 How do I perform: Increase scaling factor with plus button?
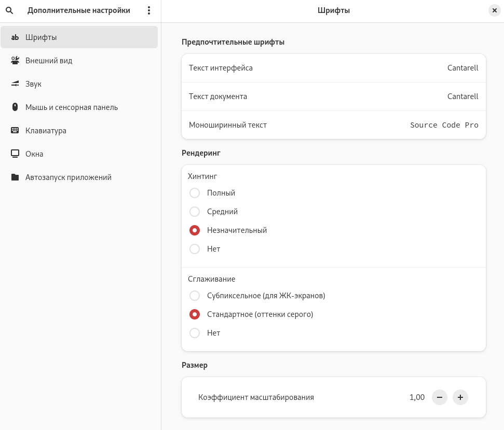click(x=460, y=397)
